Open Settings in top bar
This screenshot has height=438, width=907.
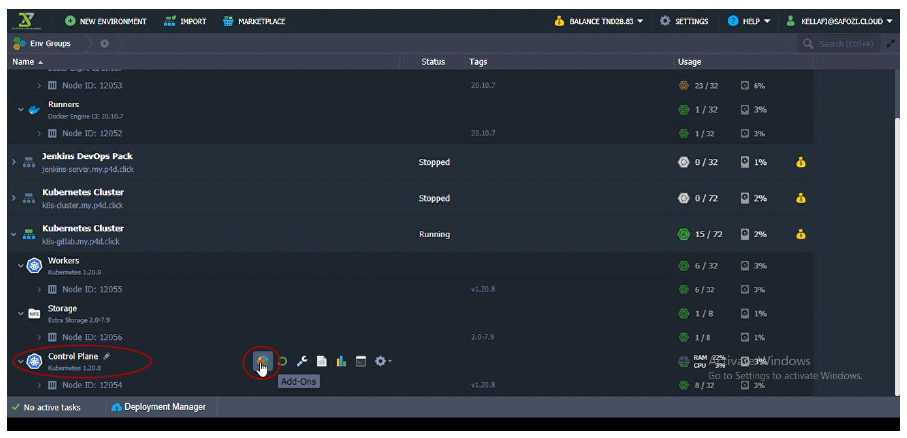(684, 21)
